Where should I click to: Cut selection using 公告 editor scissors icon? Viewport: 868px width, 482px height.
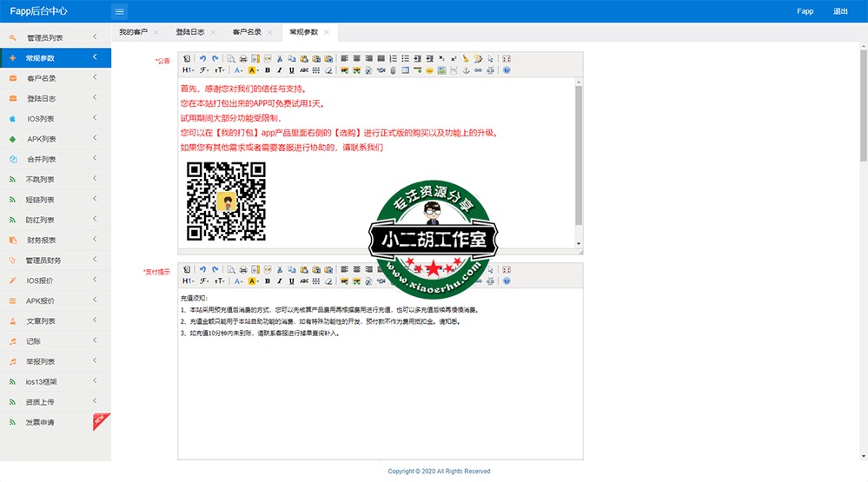coord(280,59)
